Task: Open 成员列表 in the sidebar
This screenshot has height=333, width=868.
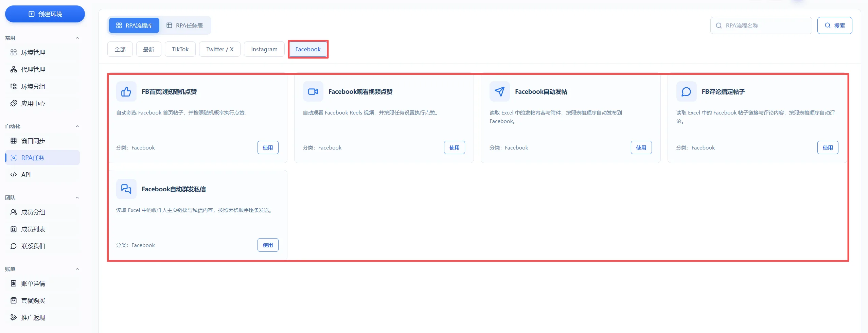Action: (x=42, y=229)
